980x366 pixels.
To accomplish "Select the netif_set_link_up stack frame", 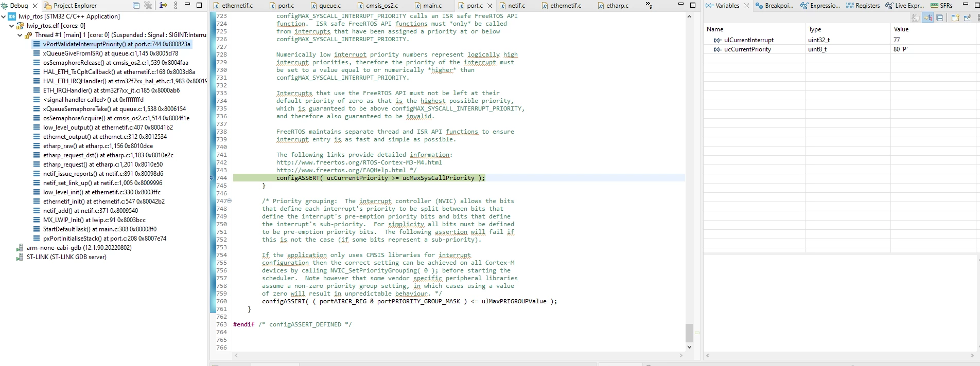I will point(98,183).
